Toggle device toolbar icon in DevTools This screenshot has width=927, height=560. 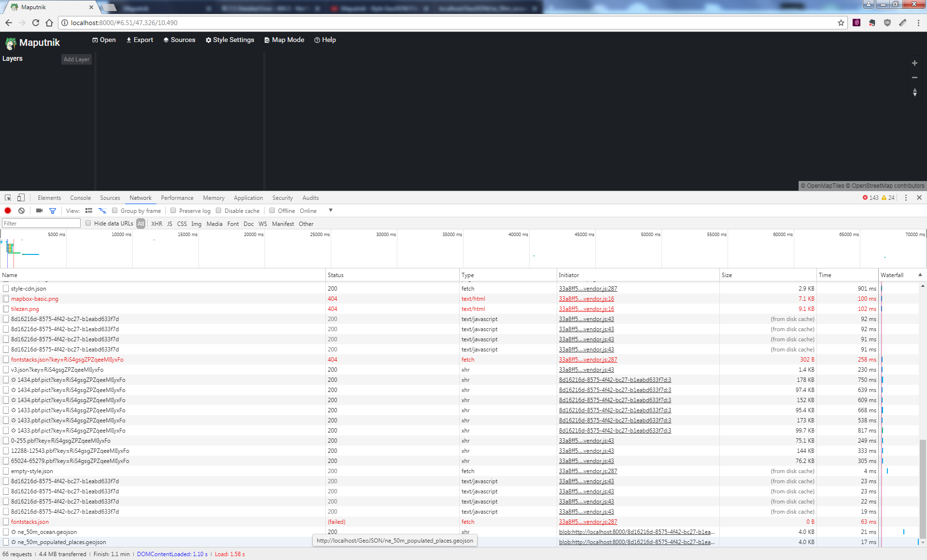[x=21, y=197]
